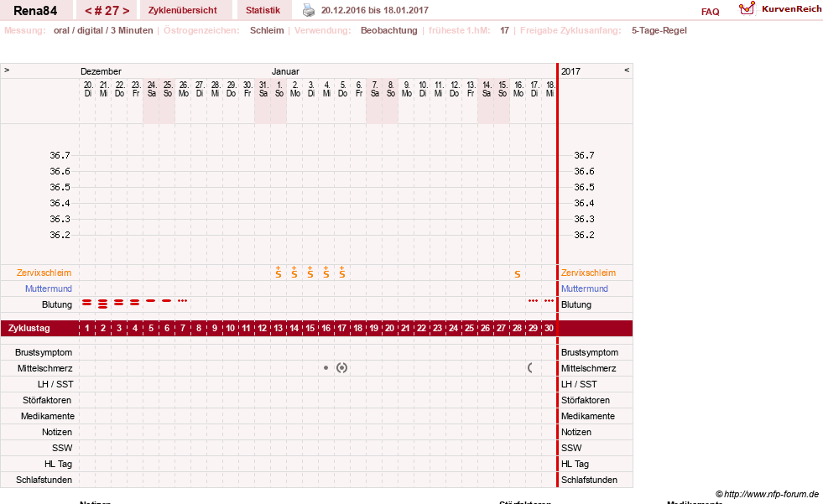Select cervical mucus S+ symbol on 3. January
823x504 pixels.
point(310,273)
